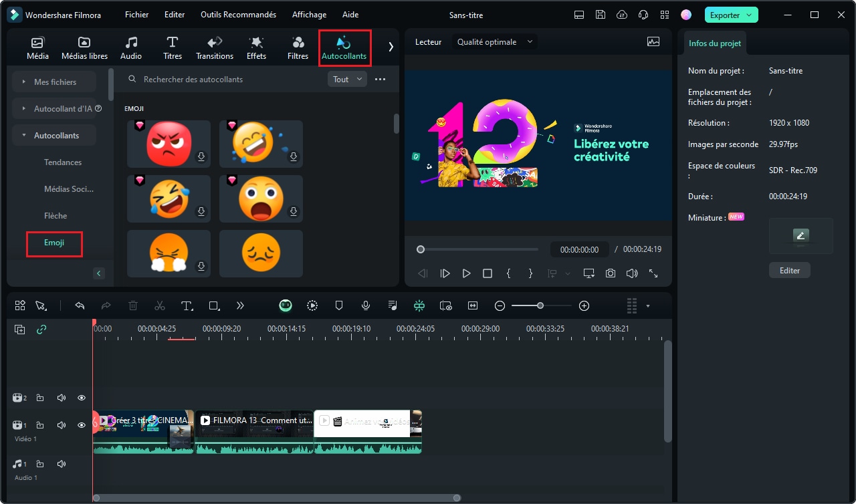856x504 pixels.
Task: Open the Qualité optimale dropdown
Action: 495,41
